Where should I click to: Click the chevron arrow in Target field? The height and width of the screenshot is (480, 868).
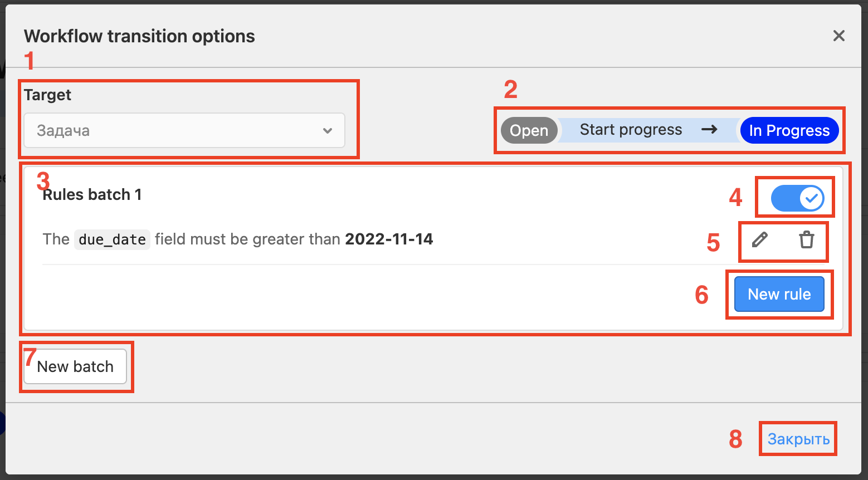pos(328,131)
